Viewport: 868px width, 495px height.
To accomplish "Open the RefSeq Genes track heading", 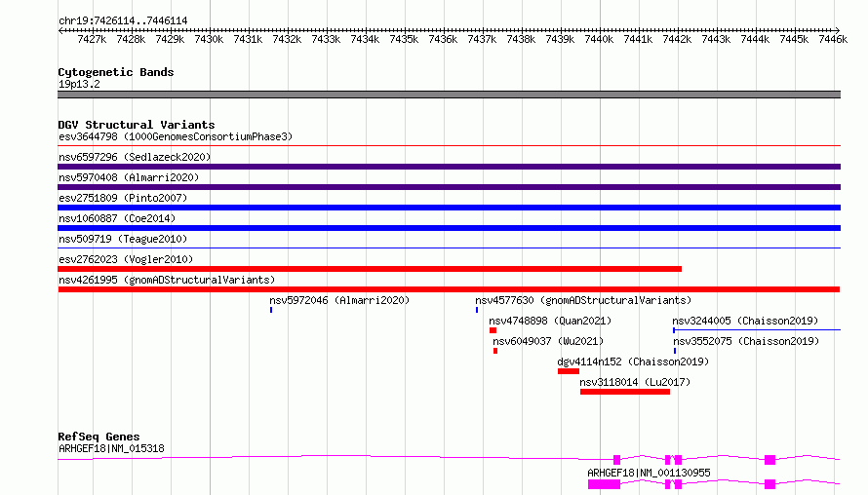I will point(99,437).
